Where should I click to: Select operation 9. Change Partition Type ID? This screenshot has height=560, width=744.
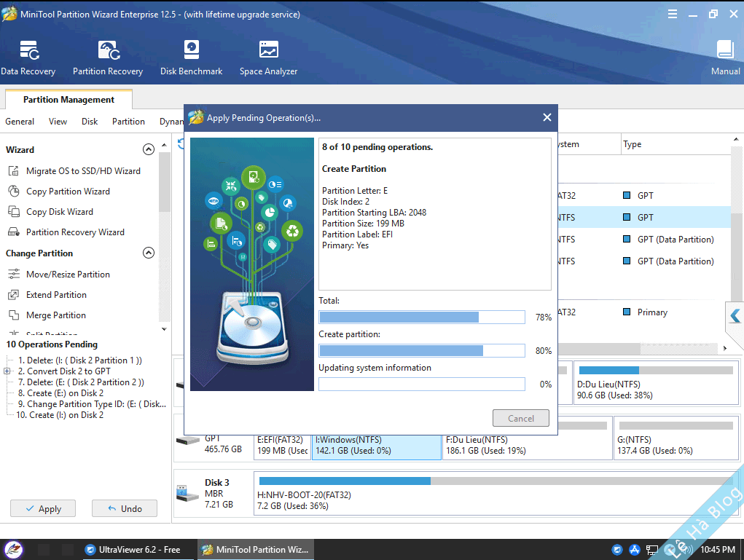coord(92,404)
